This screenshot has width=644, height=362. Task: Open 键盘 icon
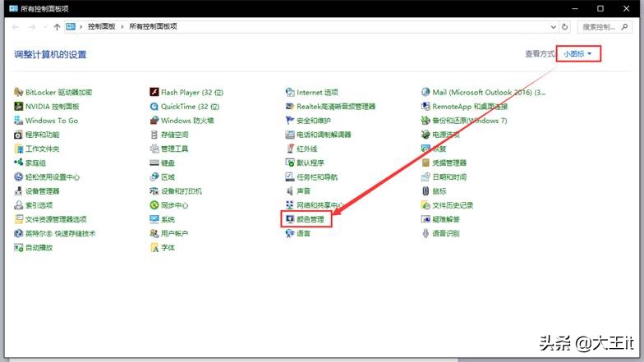[154, 163]
